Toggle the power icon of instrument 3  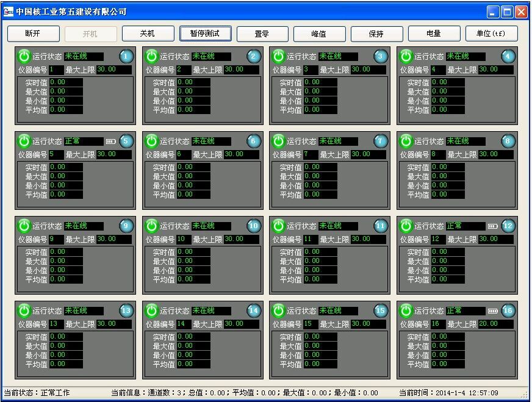pyautogui.click(x=279, y=56)
